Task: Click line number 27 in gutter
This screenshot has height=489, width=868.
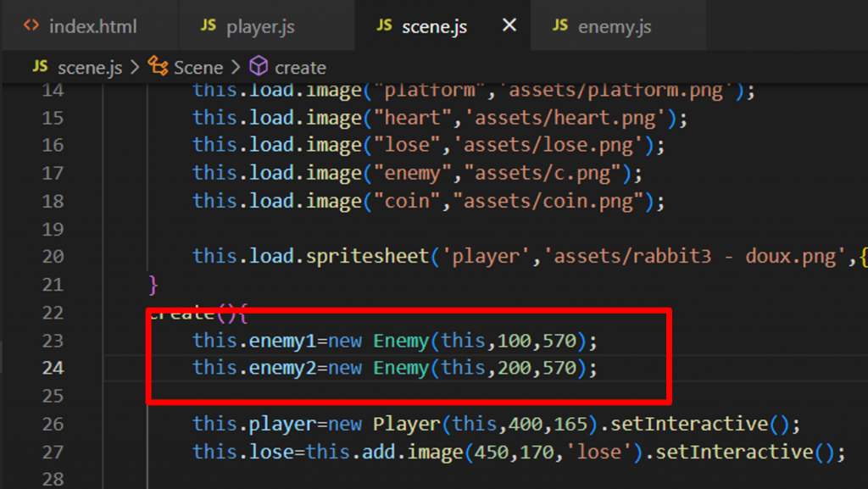Action: [53, 452]
